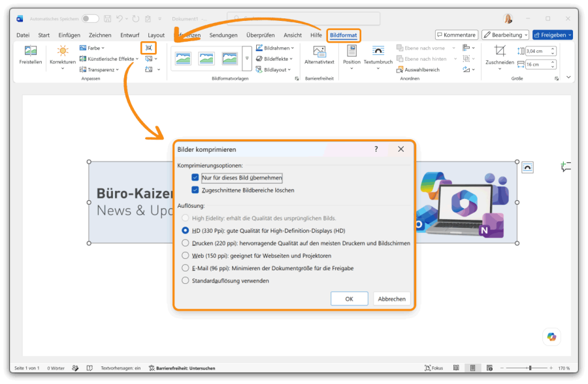Open Auswahlbereich selection pane

(x=418, y=70)
